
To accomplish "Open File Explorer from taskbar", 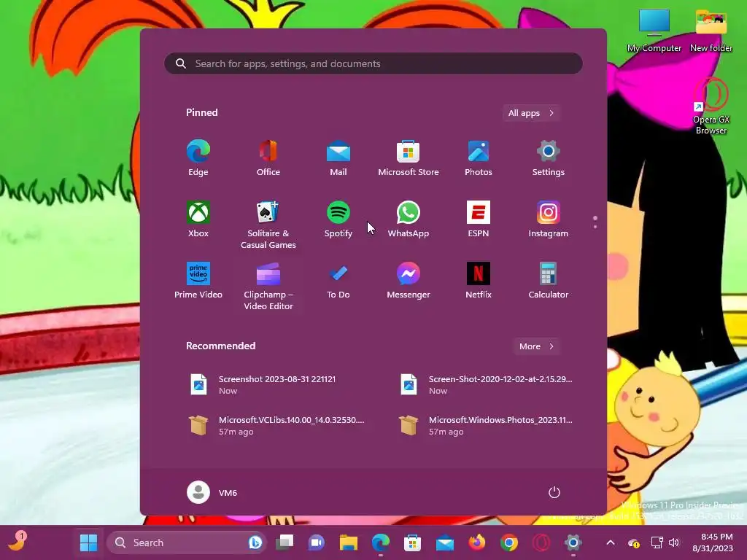I will tap(348, 542).
